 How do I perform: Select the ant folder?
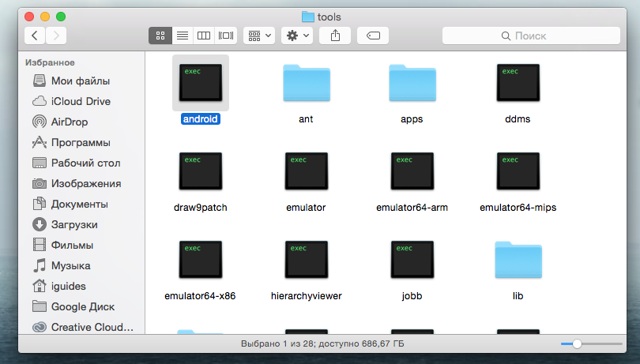pos(306,83)
